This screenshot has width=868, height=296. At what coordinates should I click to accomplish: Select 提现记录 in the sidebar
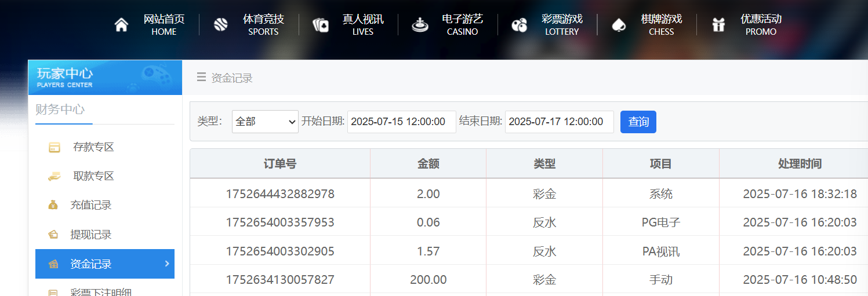[90, 235]
